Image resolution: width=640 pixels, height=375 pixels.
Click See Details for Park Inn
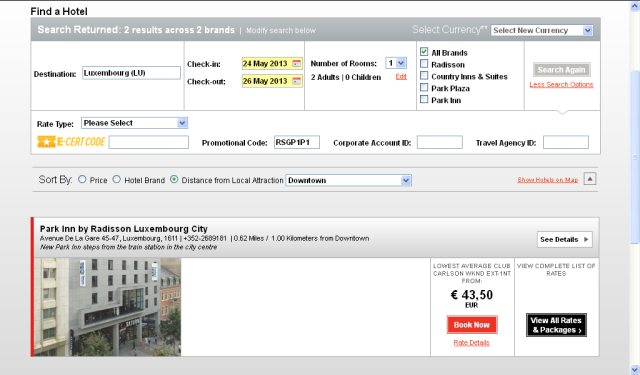[564, 240]
